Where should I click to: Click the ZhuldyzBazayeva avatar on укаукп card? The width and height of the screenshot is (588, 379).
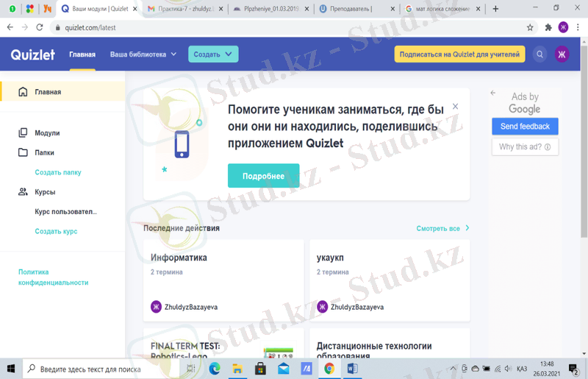(x=322, y=306)
